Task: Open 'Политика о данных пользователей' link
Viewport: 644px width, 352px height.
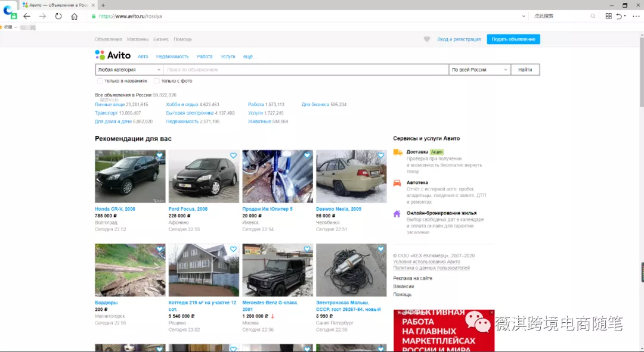Action: (431, 268)
